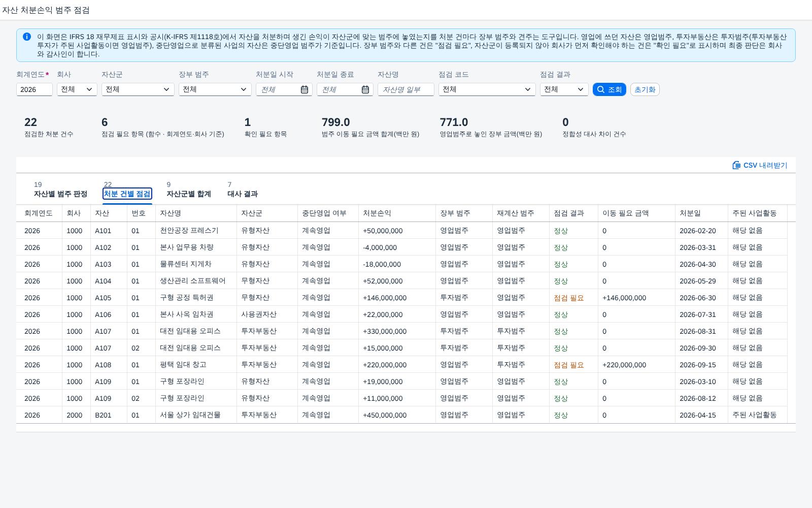
Task: Open calendar picker for 처분일 종료
Action: (365, 89)
